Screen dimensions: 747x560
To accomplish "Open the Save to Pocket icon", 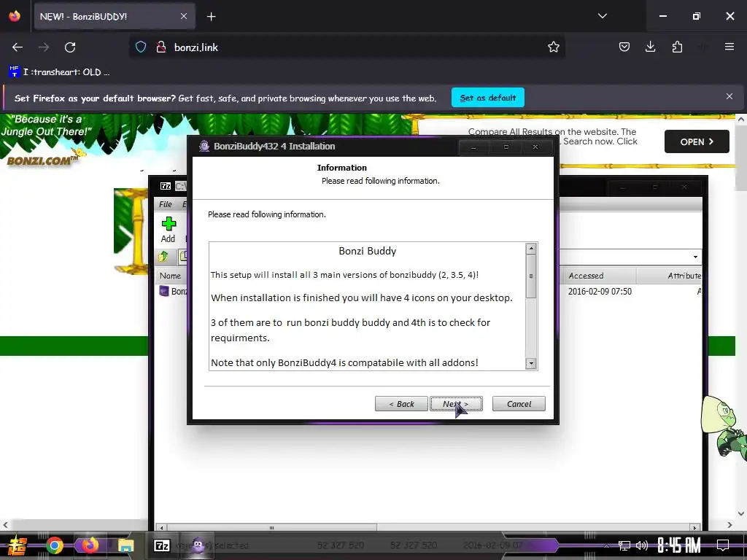I will pos(624,47).
